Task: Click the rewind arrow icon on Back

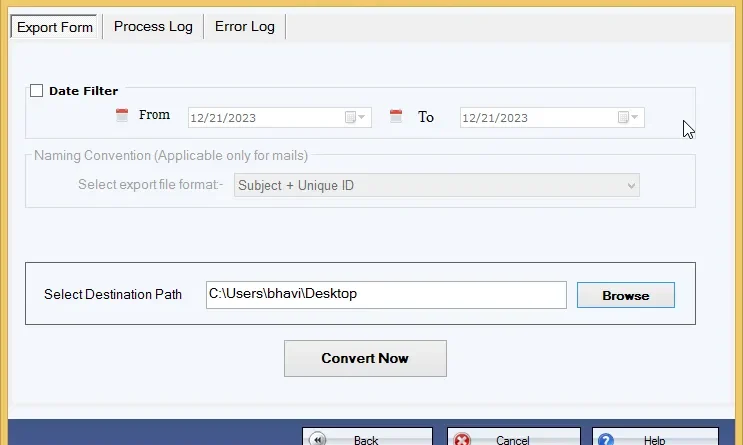Action: click(x=318, y=439)
